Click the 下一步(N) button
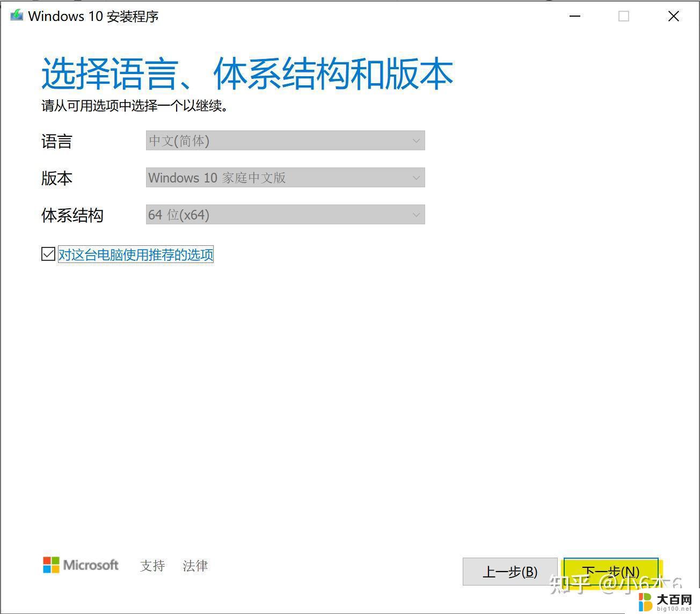The width and height of the screenshot is (700, 614). [611, 572]
